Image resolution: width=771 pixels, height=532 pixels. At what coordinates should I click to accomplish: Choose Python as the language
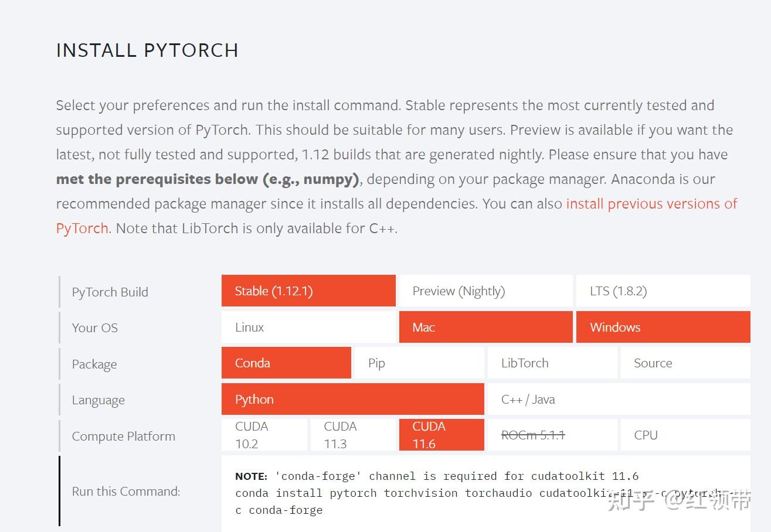click(x=352, y=399)
